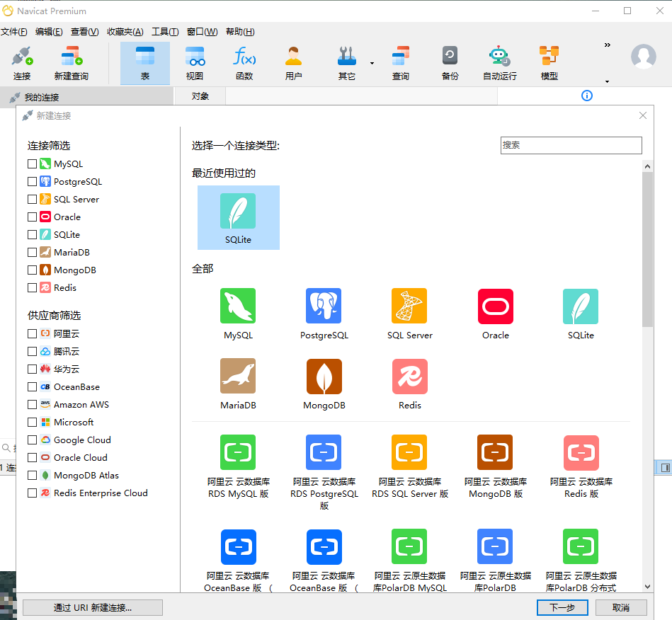Enable Redis Enterprise Cloud vendor filter
Image resolution: width=672 pixels, height=620 pixels.
click(32, 493)
